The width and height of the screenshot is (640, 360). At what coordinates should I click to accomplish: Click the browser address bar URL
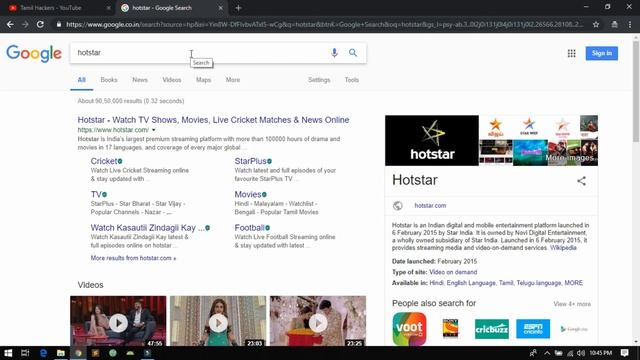(324, 24)
